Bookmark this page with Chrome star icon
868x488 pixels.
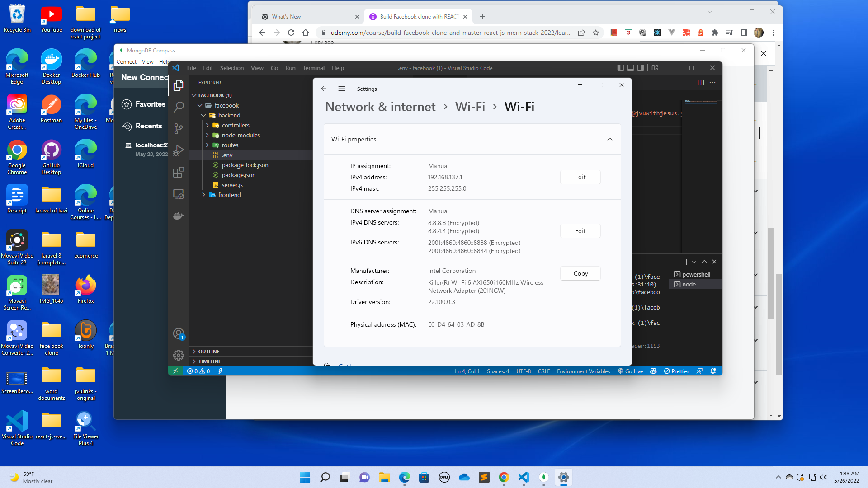point(596,33)
